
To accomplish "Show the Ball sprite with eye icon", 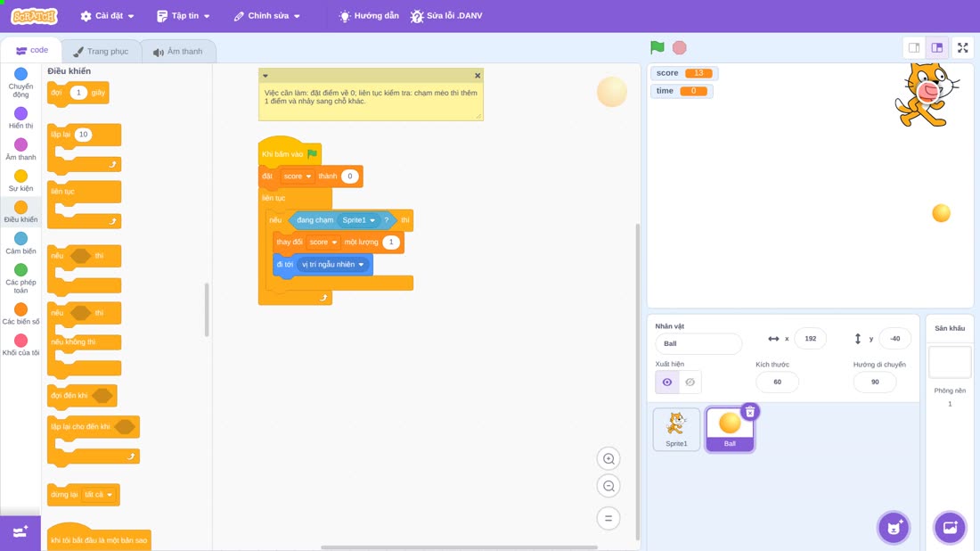I will 667,382.
